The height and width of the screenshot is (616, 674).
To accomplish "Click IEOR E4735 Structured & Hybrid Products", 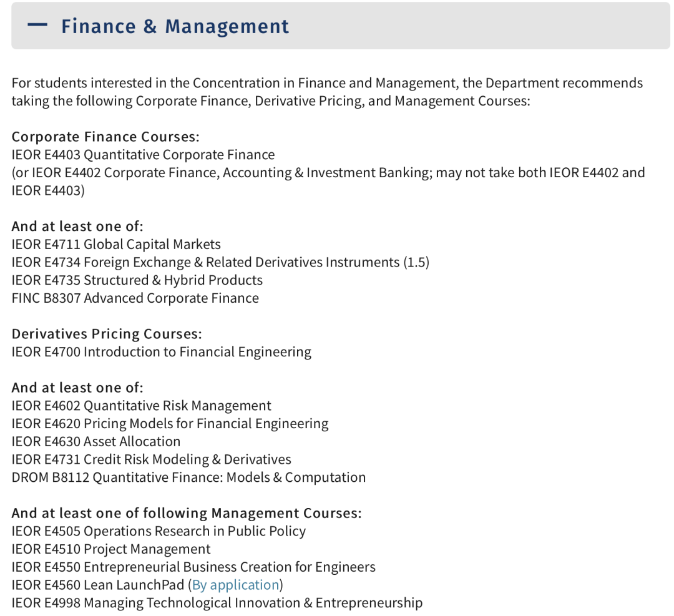I will click(x=137, y=280).
